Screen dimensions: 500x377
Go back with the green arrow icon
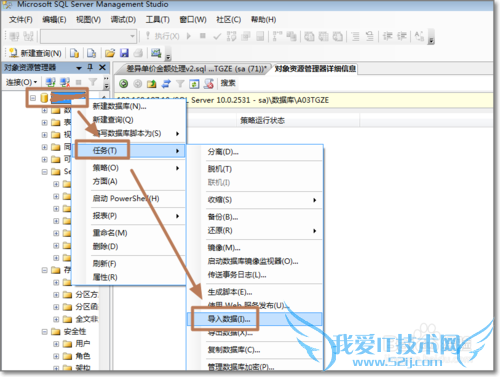tap(124, 84)
